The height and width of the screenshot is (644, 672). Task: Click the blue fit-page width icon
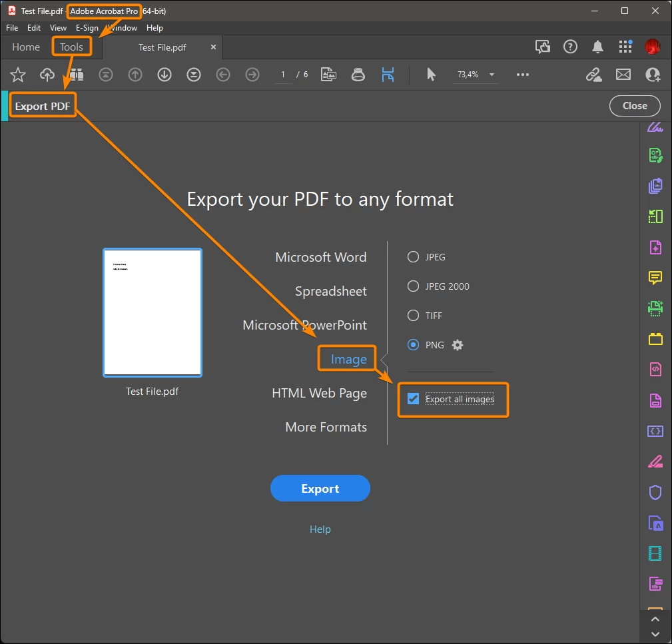click(x=388, y=75)
